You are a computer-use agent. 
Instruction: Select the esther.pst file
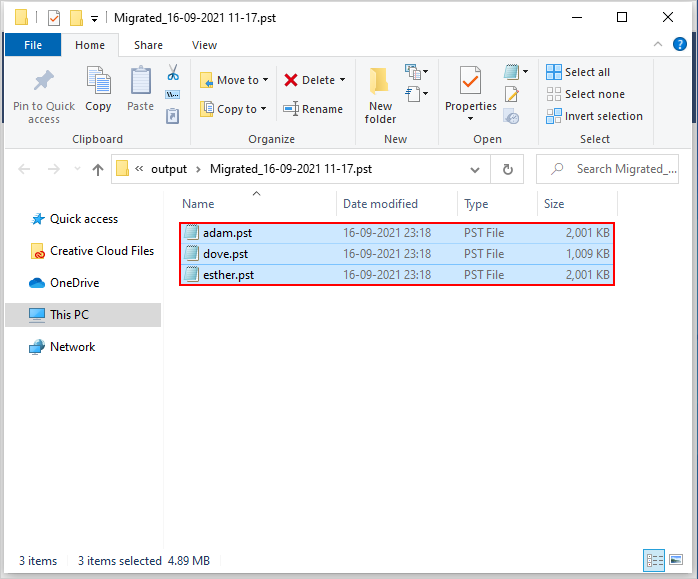pos(397,275)
